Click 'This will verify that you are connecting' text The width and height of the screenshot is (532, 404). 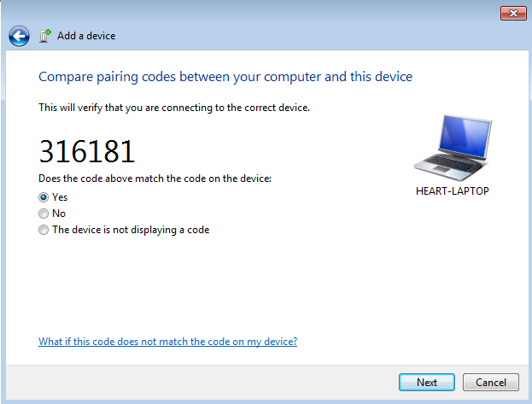[x=174, y=108]
